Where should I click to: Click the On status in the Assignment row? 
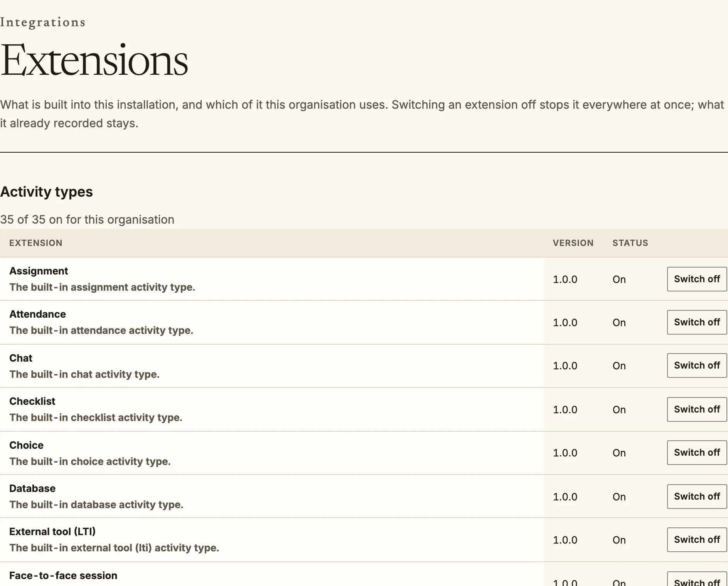click(619, 280)
